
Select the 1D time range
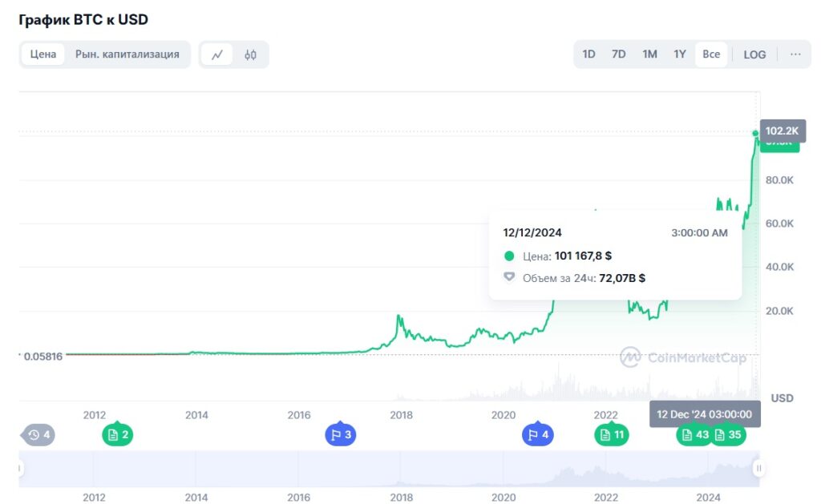pos(588,54)
